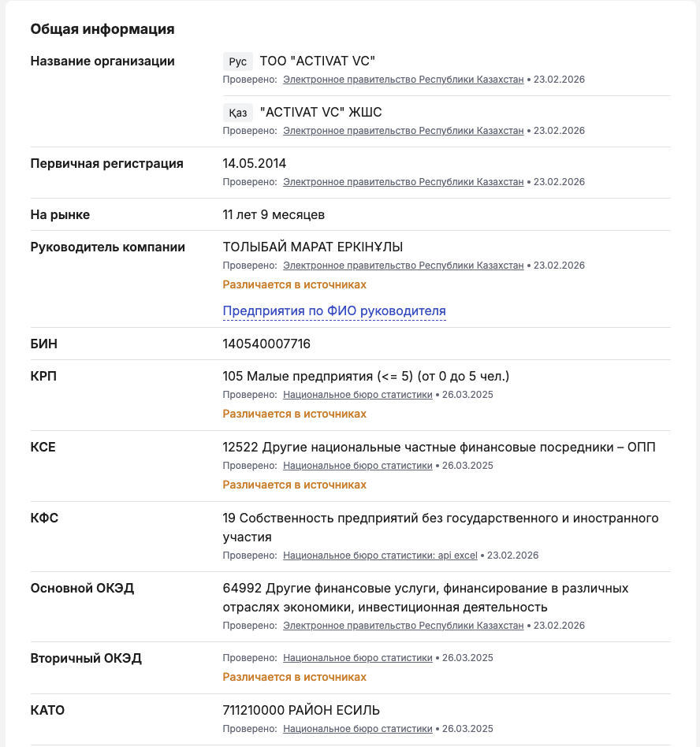Click Различается в источниках under company head
Viewport: 700px width, 747px height.
pyautogui.click(x=294, y=284)
